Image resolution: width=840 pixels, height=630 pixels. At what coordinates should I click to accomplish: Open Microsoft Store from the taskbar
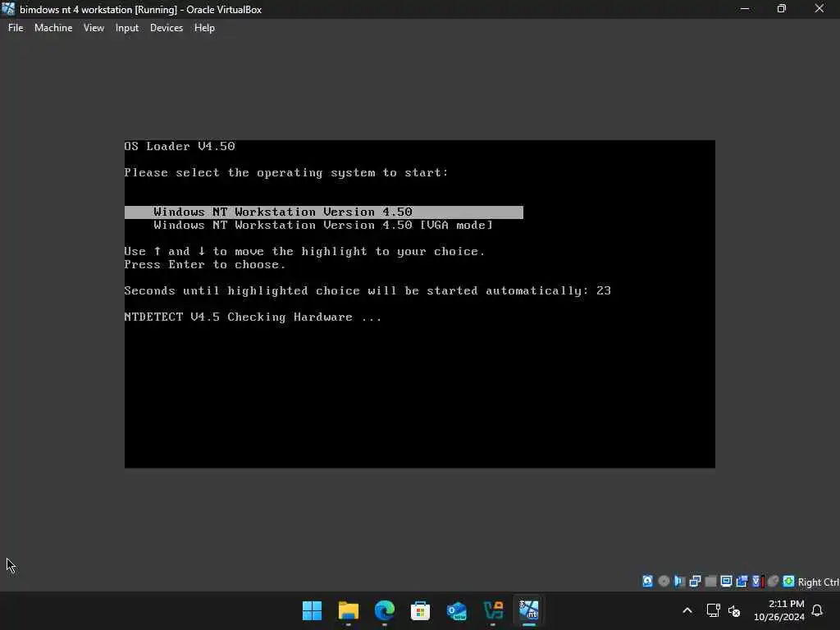coord(421,610)
